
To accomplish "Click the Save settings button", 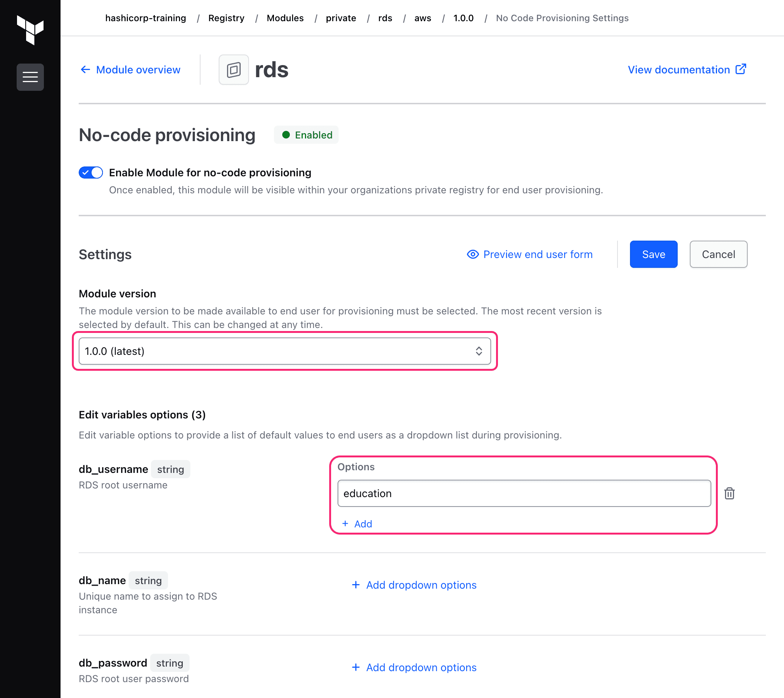I will click(x=653, y=254).
